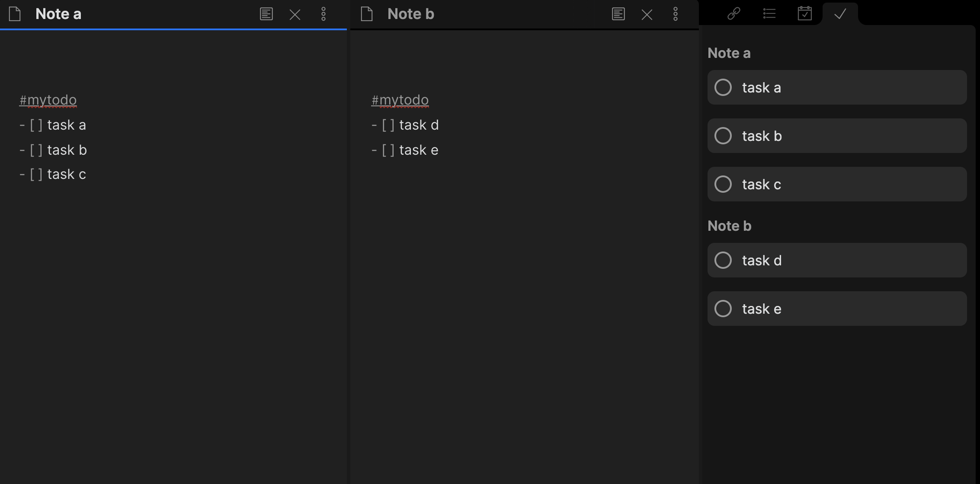Select the checkmark todo sidebar tab
Viewport: 980px width, 484px height.
(x=840, y=14)
